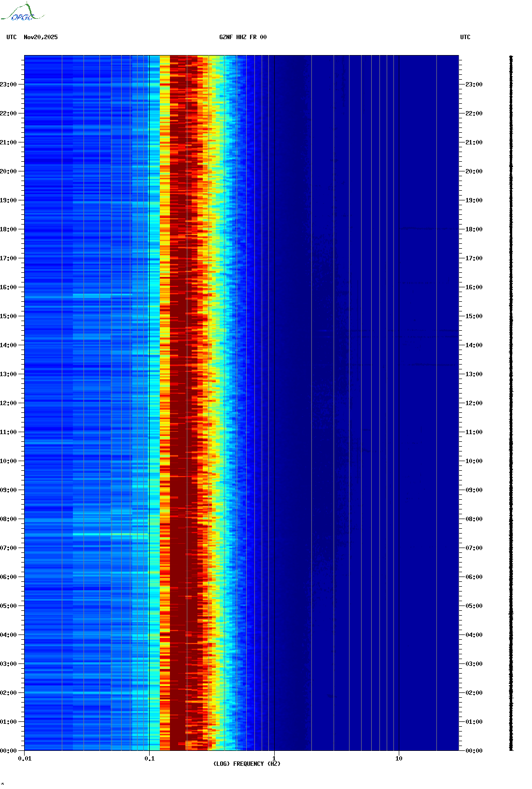Click the 18:00 label on the right axis
Image resolution: width=532 pixels, height=789 pixels.
(474, 229)
